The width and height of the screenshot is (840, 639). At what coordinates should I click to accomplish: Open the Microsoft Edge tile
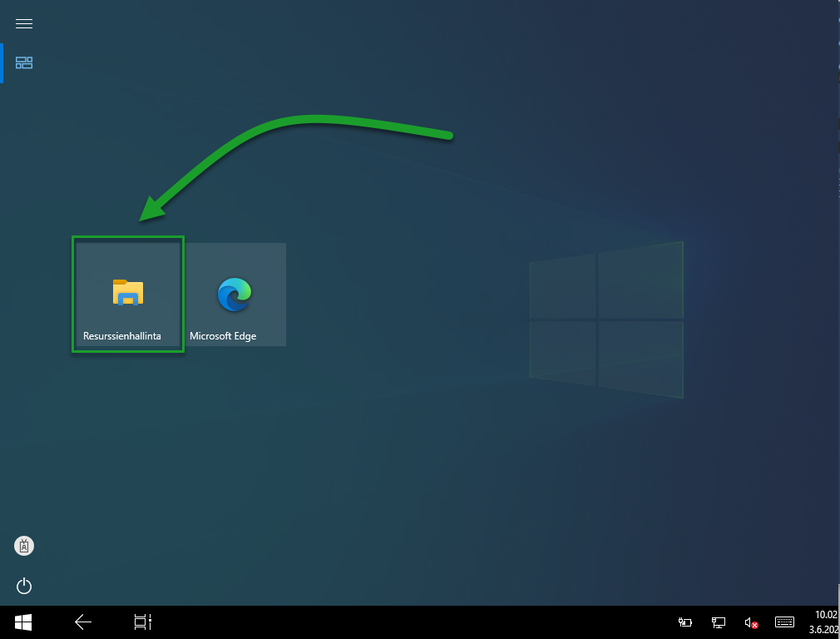(235, 293)
